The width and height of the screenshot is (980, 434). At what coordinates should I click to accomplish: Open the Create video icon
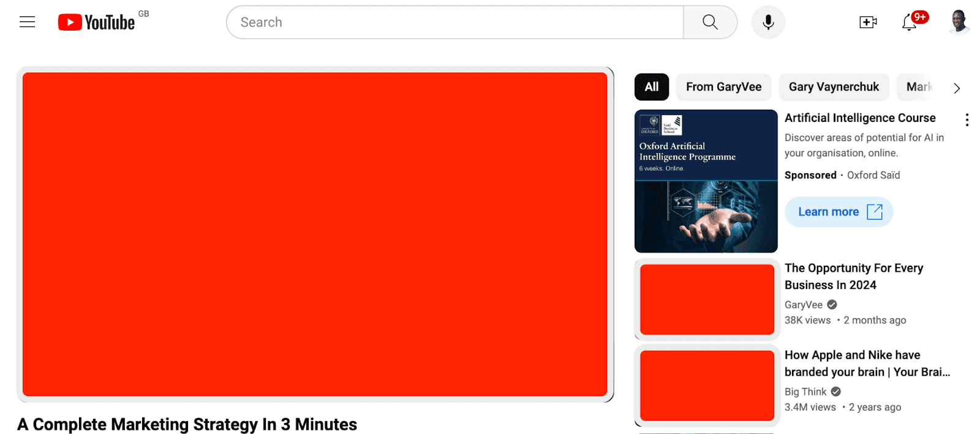point(868,22)
